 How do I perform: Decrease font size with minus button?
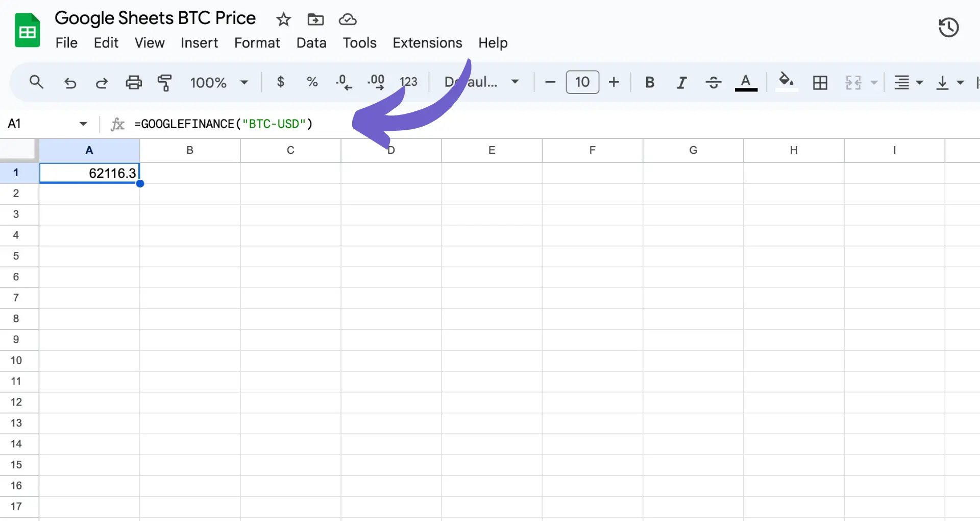tap(550, 82)
